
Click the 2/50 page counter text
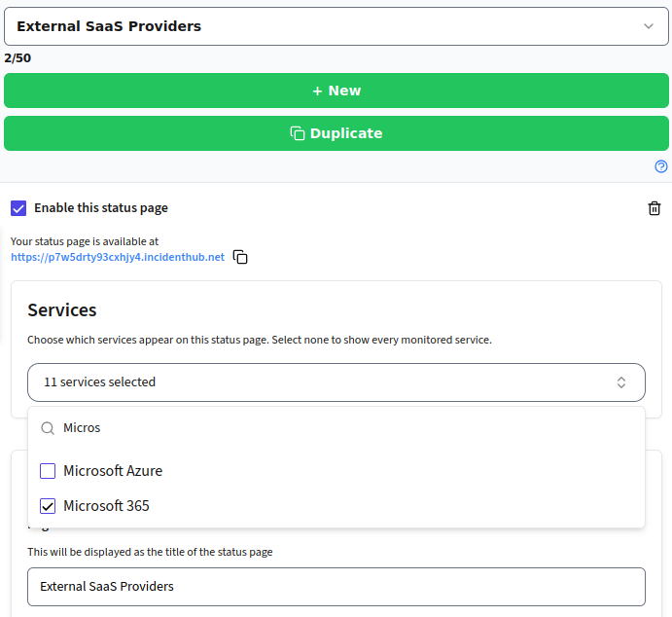pos(18,57)
